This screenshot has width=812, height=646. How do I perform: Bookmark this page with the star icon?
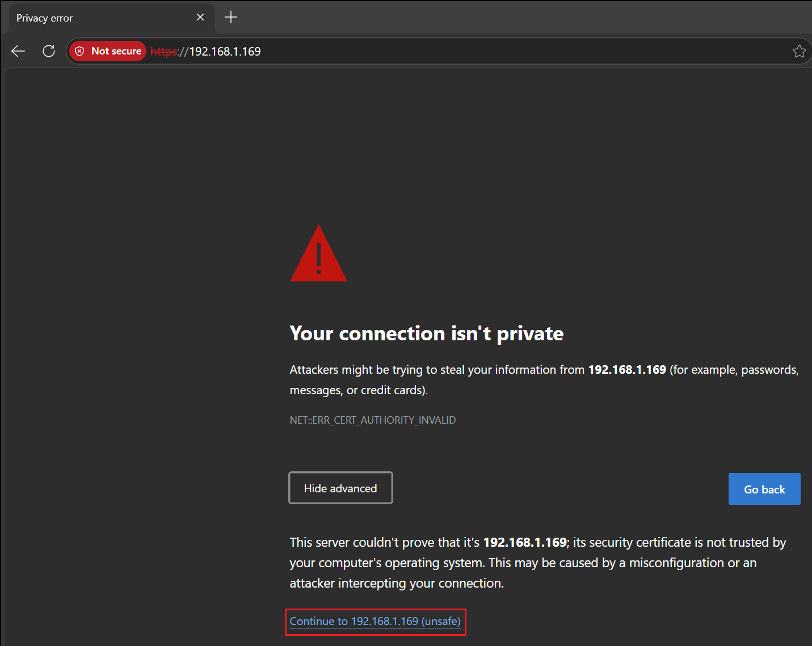(x=799, y=51)
